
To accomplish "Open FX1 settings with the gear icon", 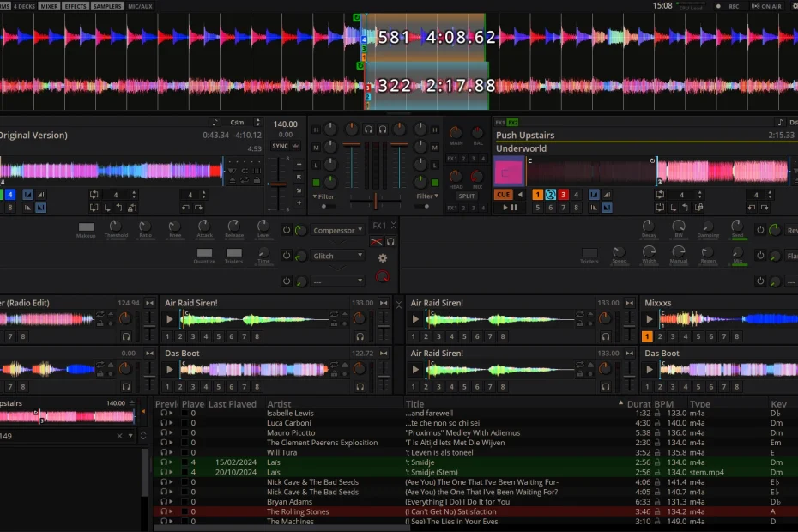I will [x=381, y=257].
